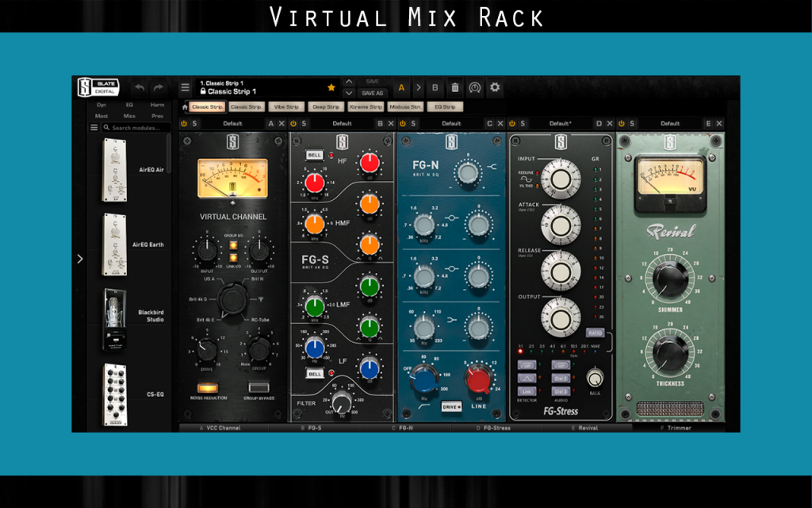The image size is (812, 508).
Task: Click the MIX knob on FG-Stress
Action: (x=595, y=377)
